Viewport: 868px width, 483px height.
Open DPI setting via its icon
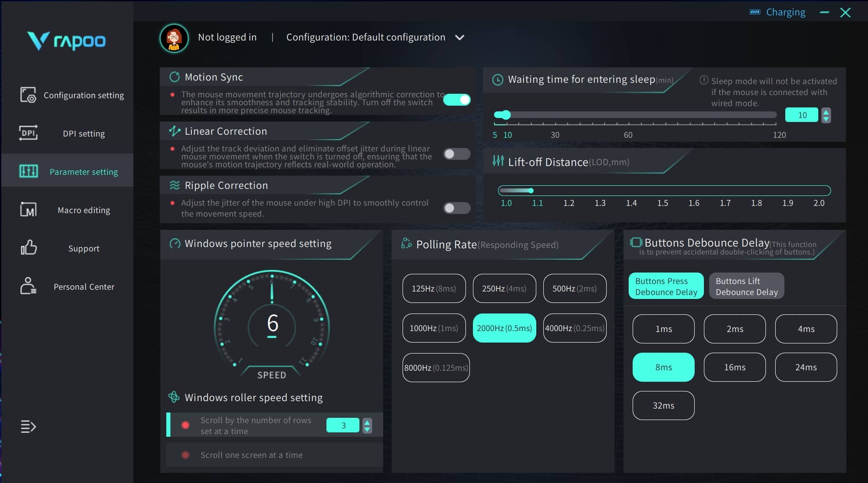coord(28,133)
